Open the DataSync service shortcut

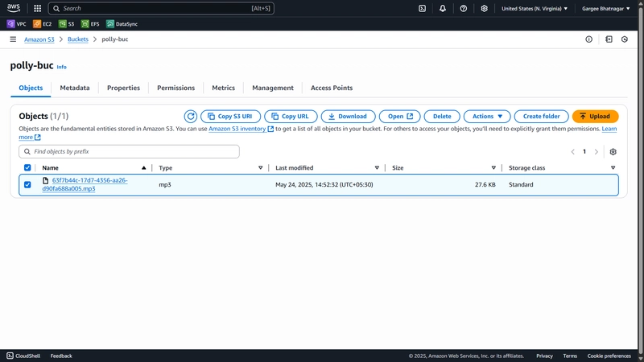point(122,24)
